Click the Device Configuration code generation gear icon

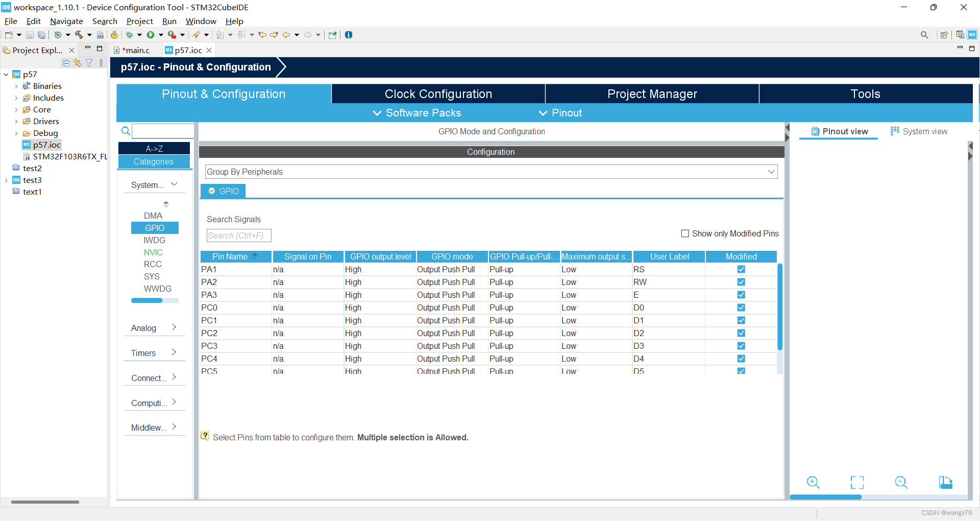coord(114,35)
